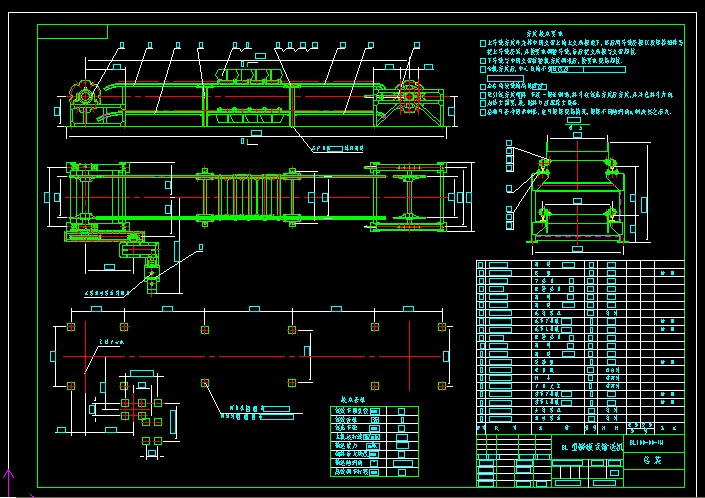Click the bottom-right title block name cell
The image size is (705, 498).
click(656, 461)
